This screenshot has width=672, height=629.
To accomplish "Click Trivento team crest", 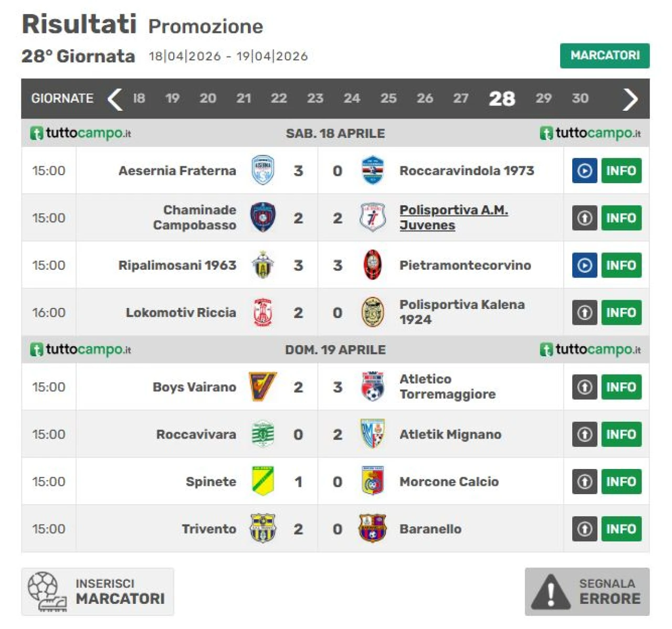I will point(262,528).
